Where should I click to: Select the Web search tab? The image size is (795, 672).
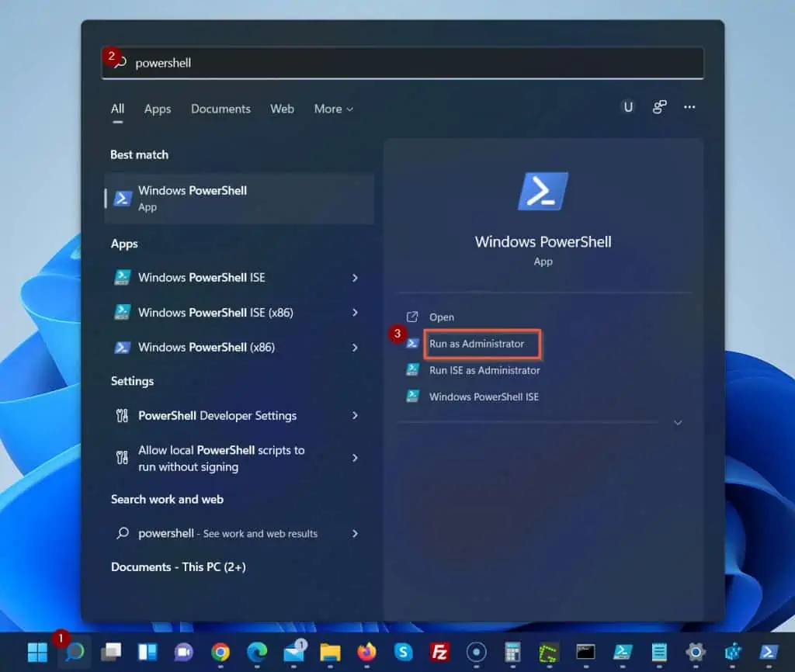tap(282, 109)
